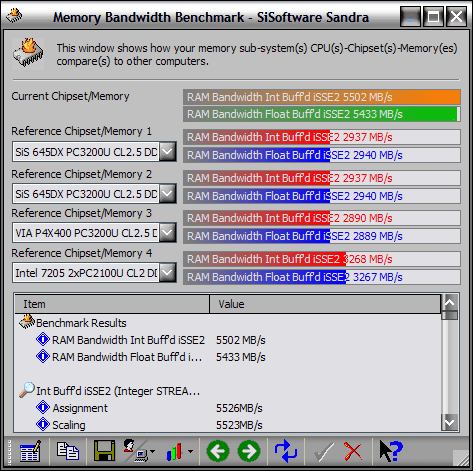Save results using the floppy disk icon
473x471 pixels.
tap(104, 451)
